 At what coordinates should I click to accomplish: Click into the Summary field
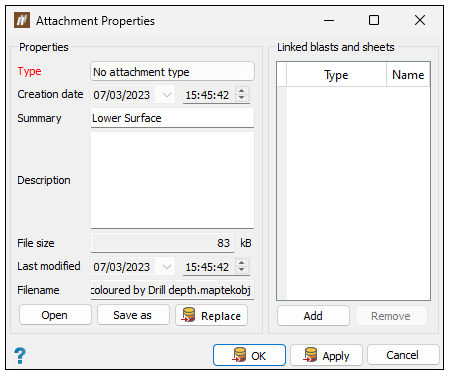[172, 118]
